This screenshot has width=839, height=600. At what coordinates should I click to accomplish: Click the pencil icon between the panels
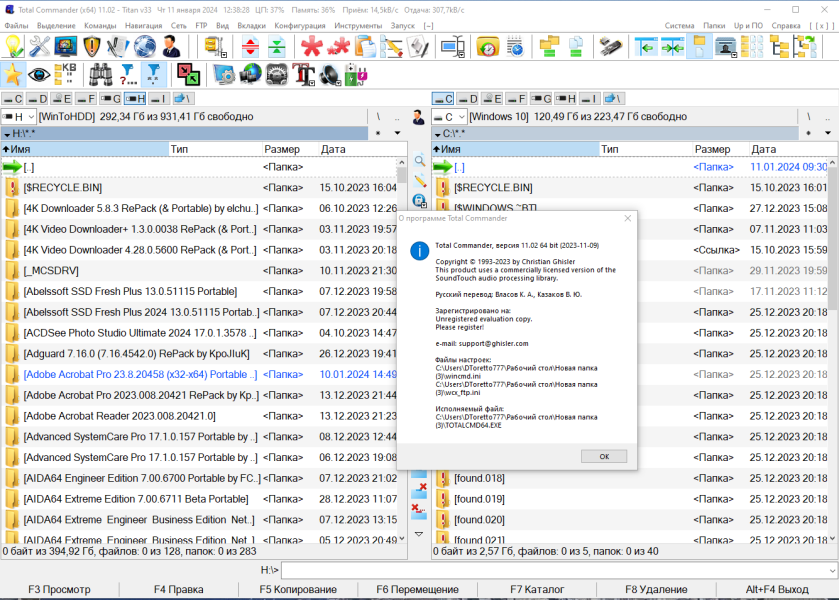(420, 181)
